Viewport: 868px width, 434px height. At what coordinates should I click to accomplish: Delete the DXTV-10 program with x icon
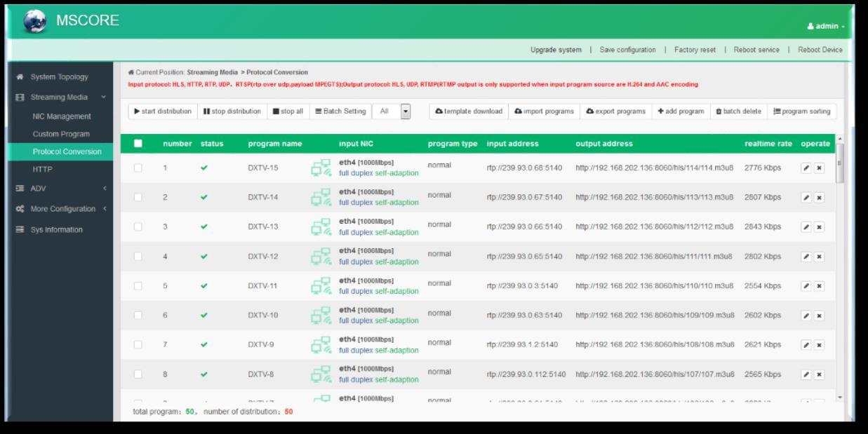(819, 316)
